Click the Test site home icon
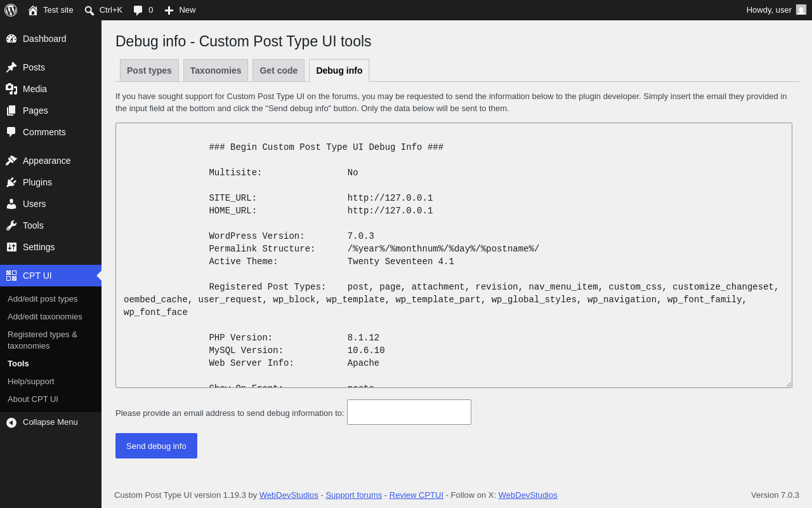Viewport: 812px width, 508px height. (33, 10)
